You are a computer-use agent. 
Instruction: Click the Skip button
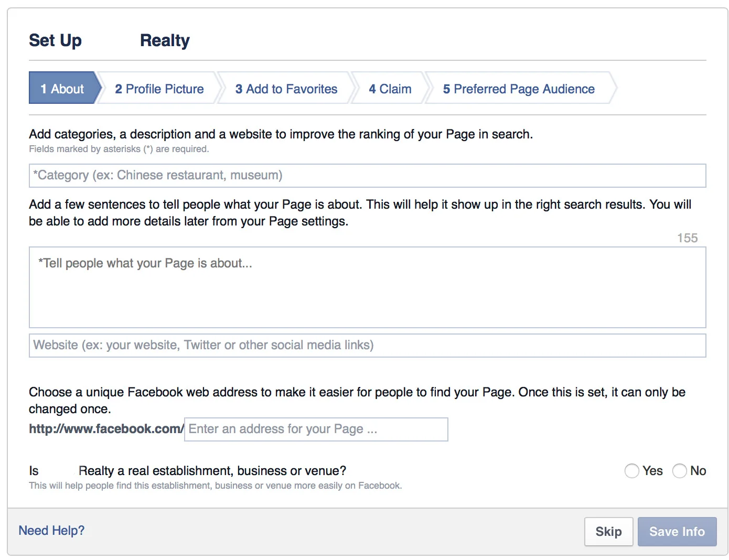(608, 532)
